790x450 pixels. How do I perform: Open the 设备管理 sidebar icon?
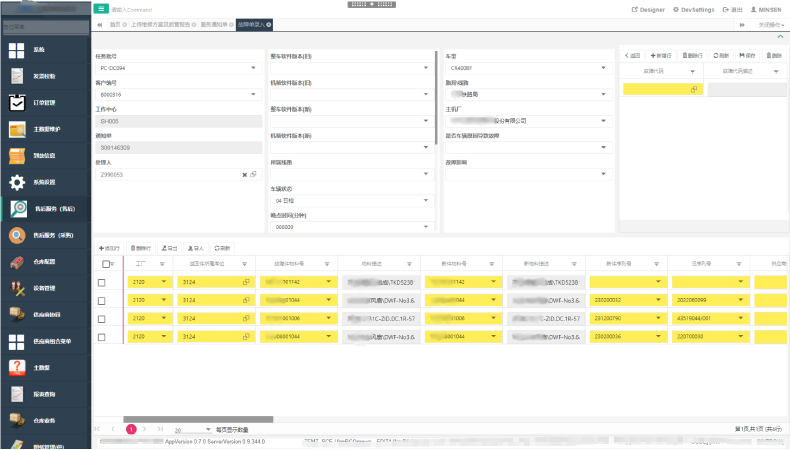[x=17, y=288]
